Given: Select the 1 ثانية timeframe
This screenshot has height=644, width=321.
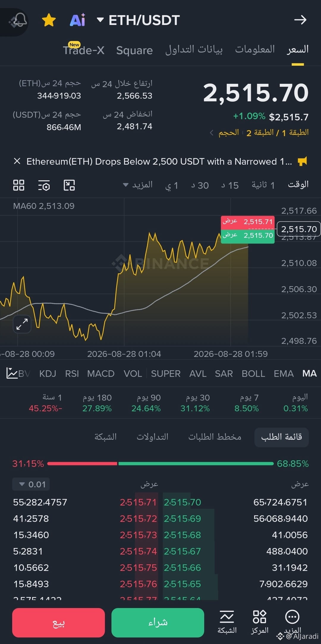Looking at the screenshot, I should tap(263, 185).
